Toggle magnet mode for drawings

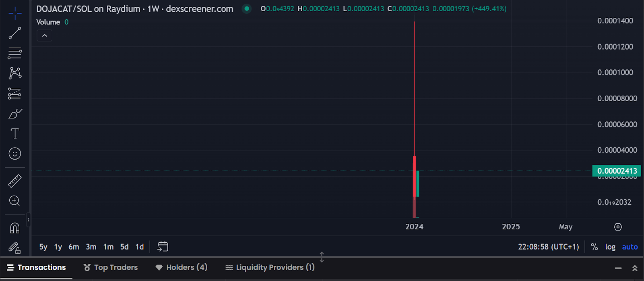15,228
